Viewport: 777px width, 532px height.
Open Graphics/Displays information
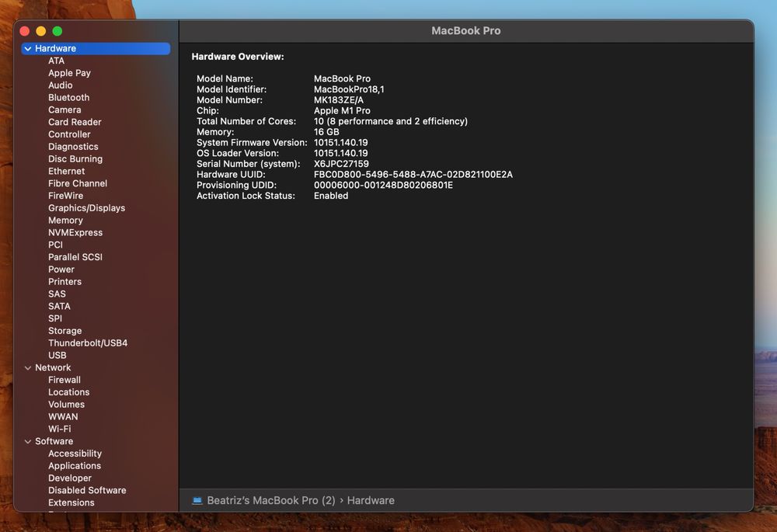coord(87,208)
